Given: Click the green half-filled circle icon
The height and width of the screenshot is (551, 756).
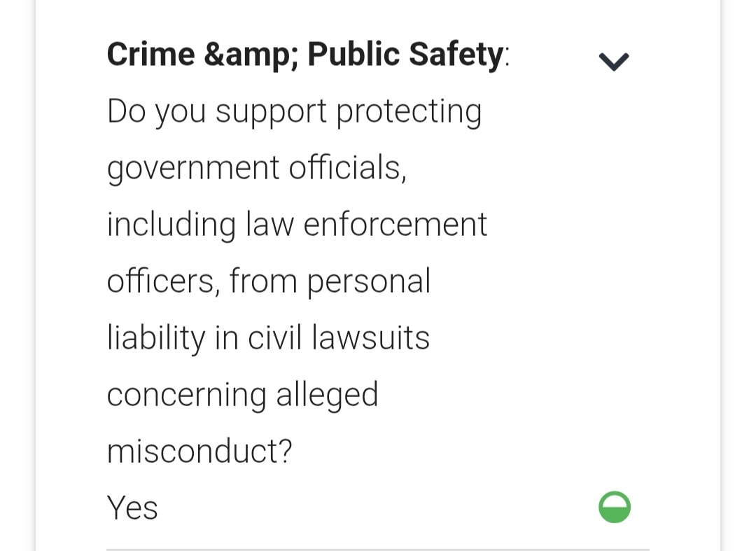Looking at the screenshot, I should [x=615, y=508].
